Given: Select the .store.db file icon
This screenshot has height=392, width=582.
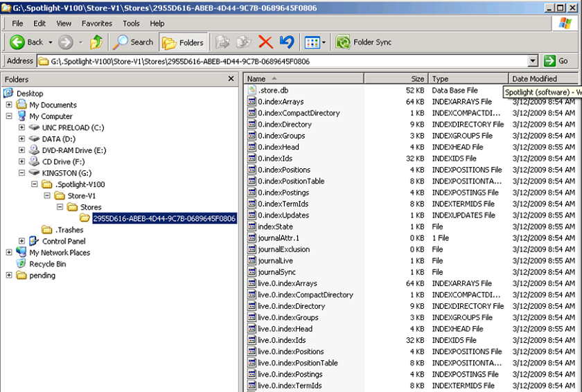Looking at the screenshot, I should pos(252,90).
